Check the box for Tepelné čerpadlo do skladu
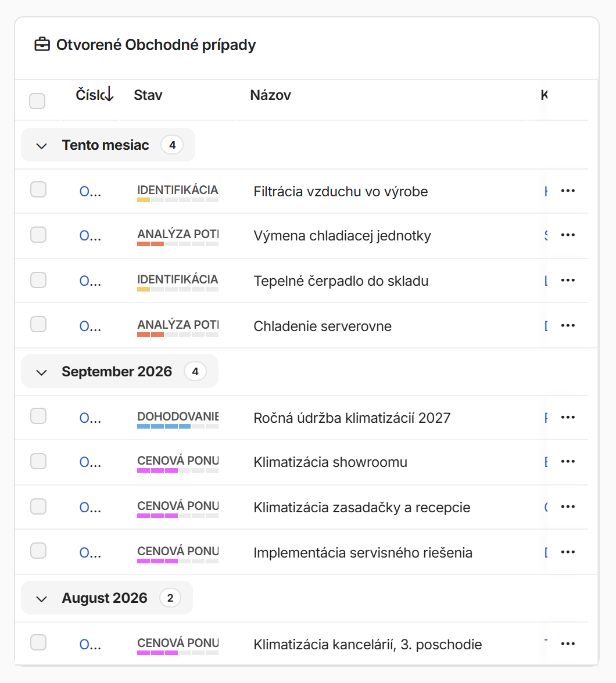Viewport: 616px width, 683px height. (38, 280)
